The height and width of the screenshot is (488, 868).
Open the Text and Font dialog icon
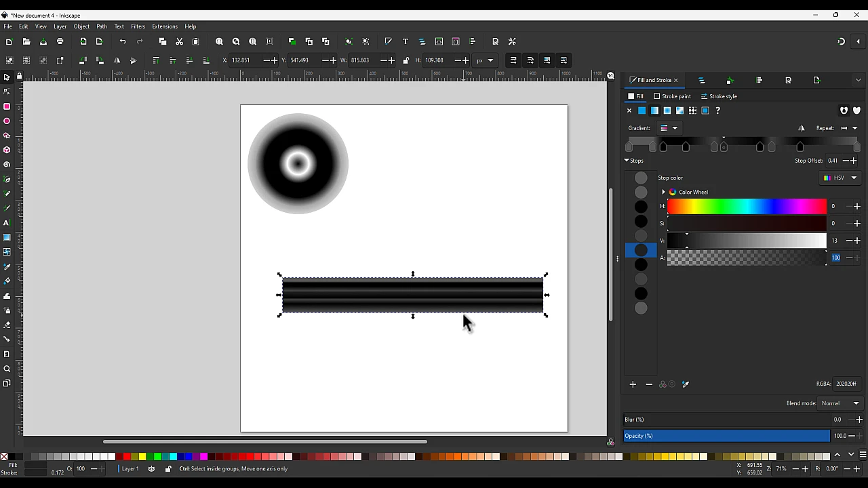point(406,42)
